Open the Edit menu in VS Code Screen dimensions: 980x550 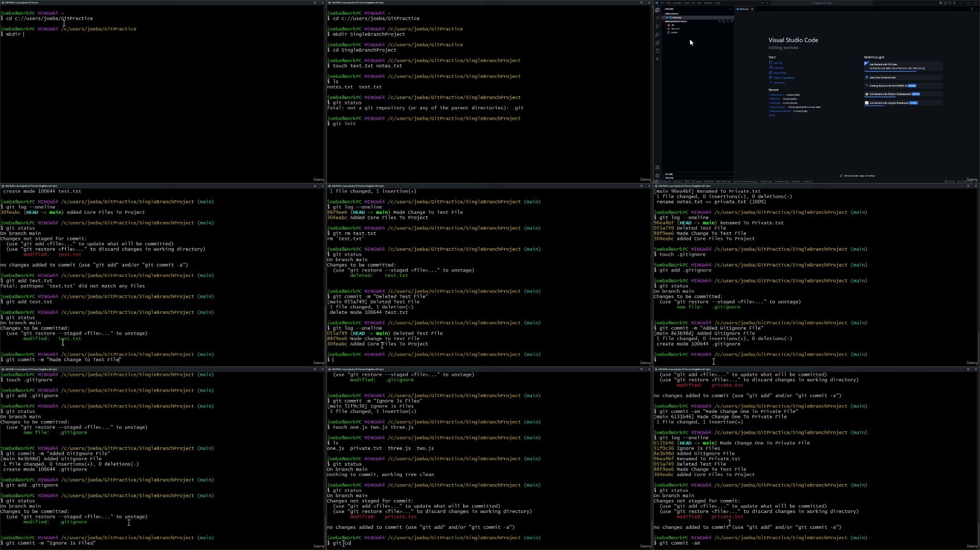click(669, 3)
